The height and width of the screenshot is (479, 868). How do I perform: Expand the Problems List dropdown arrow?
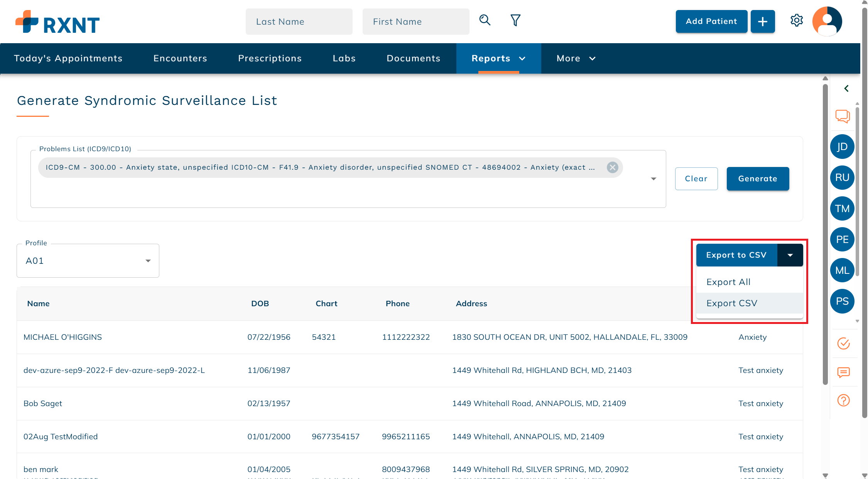coord(654,179)
